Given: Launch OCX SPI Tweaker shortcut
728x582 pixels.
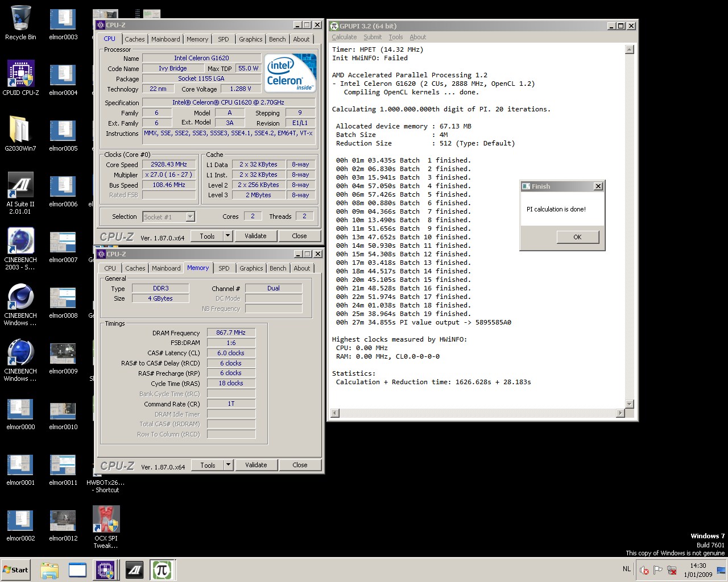Looking at the screenshot, I should (x=106, y=527).
